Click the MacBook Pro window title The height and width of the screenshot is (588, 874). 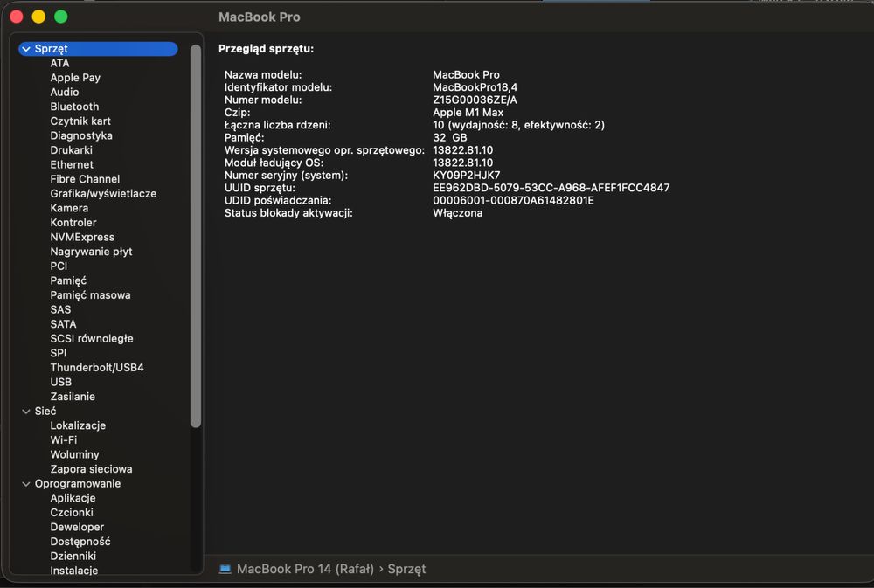click(x=260, y=17)
